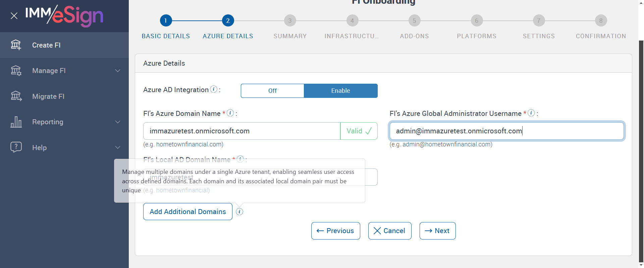This screenshot has height=268, width=644.
Task: Jump to step 7 Settings
Action: point(539,21)
